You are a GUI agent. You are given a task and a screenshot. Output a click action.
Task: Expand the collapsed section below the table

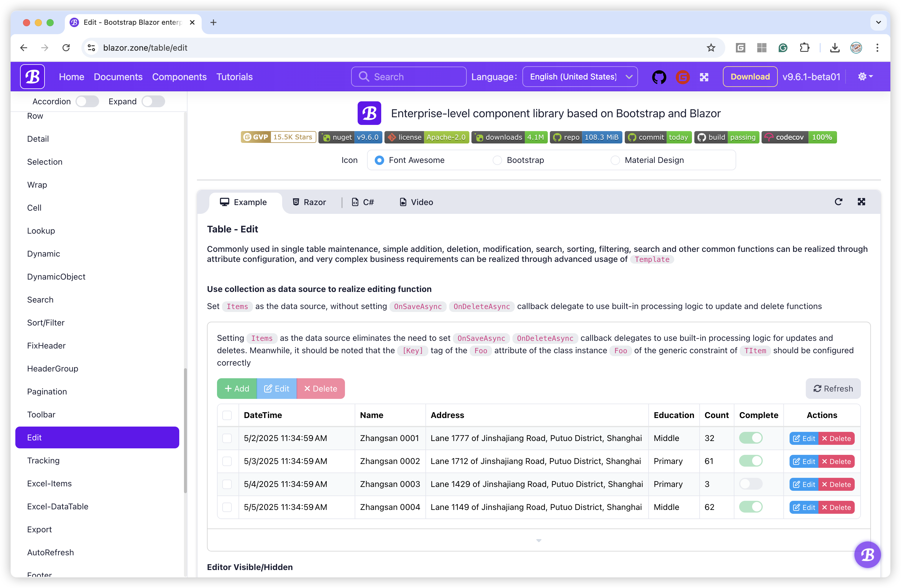tap(538, 540)
